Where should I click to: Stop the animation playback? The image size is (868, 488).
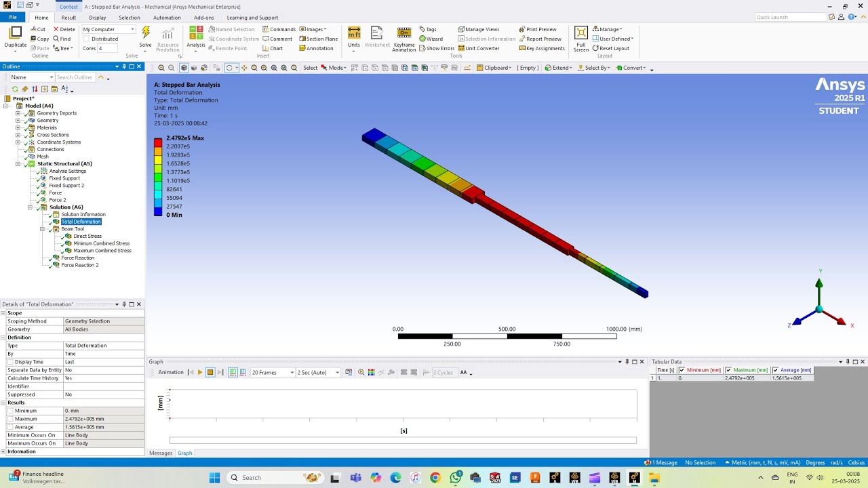pyautogui.click(x=210, y=372)
